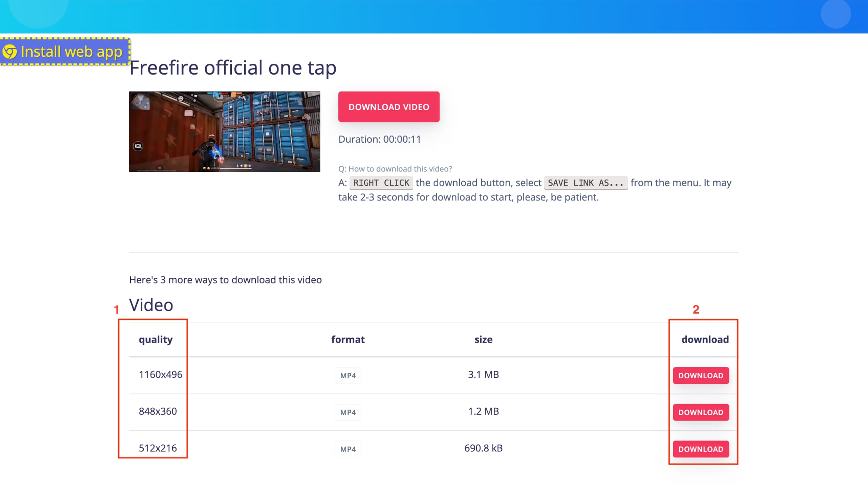Click the size column header
The width and height of the screenshot is (868, 485).
pos(484,339)
